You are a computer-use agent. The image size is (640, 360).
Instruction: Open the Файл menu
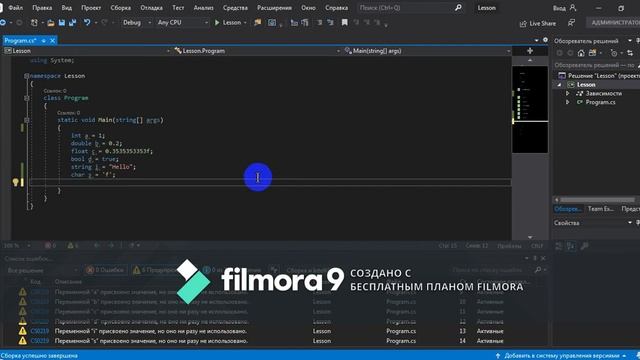point(16,8)
